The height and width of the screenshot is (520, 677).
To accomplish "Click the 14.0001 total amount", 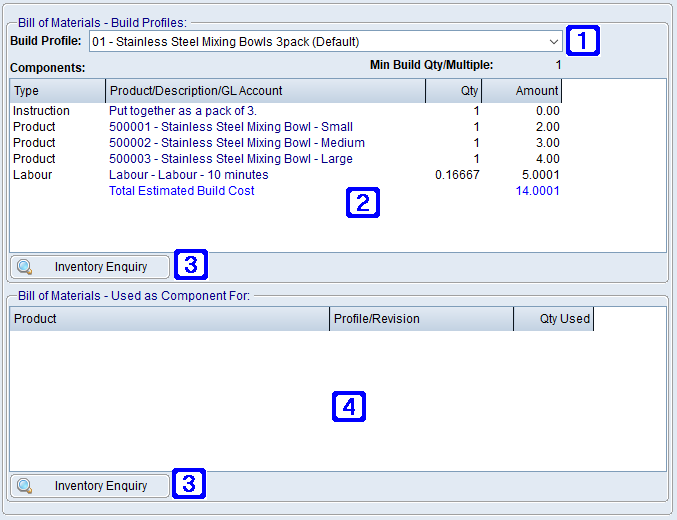I will pyautogui.click(x=538, y=191).
